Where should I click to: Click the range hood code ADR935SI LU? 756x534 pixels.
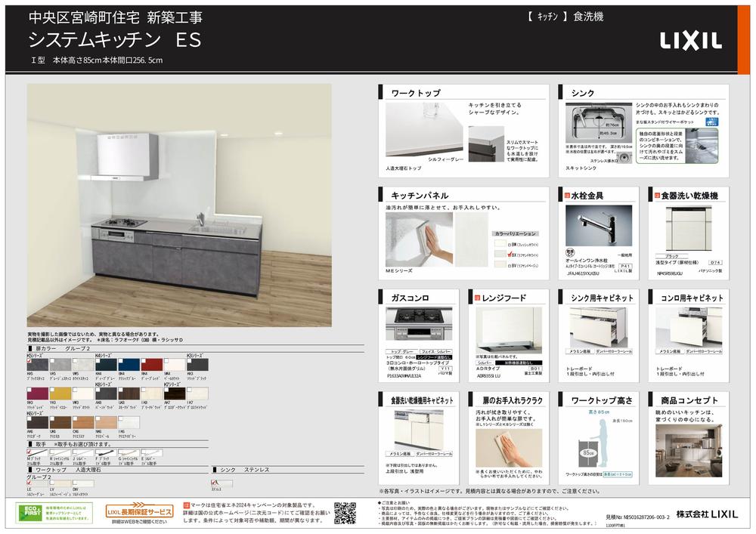(x=488, y=376)
